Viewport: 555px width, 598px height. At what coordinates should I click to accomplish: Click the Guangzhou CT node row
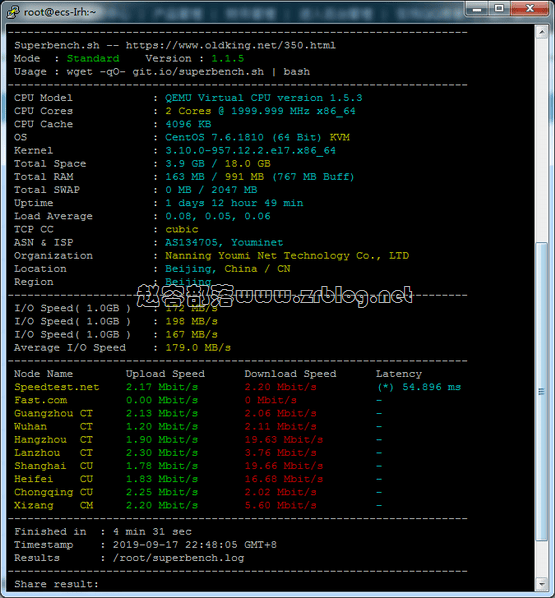(198, 413)
